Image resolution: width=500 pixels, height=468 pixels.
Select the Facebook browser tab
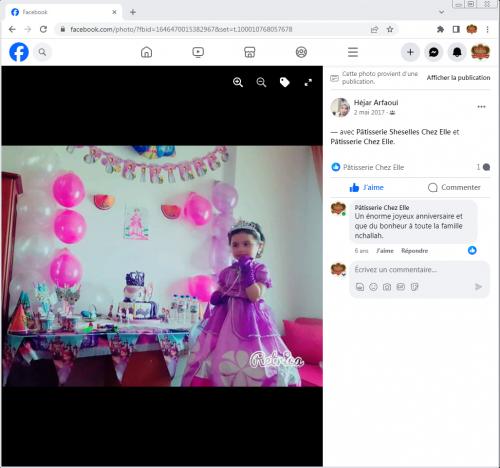(63, 12)
